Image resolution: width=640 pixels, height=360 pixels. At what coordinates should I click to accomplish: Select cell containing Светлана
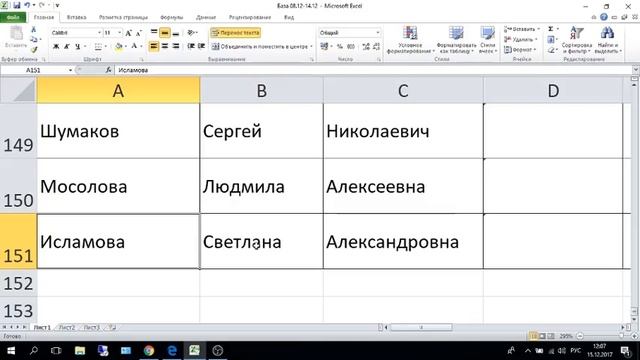click(262, 241)
